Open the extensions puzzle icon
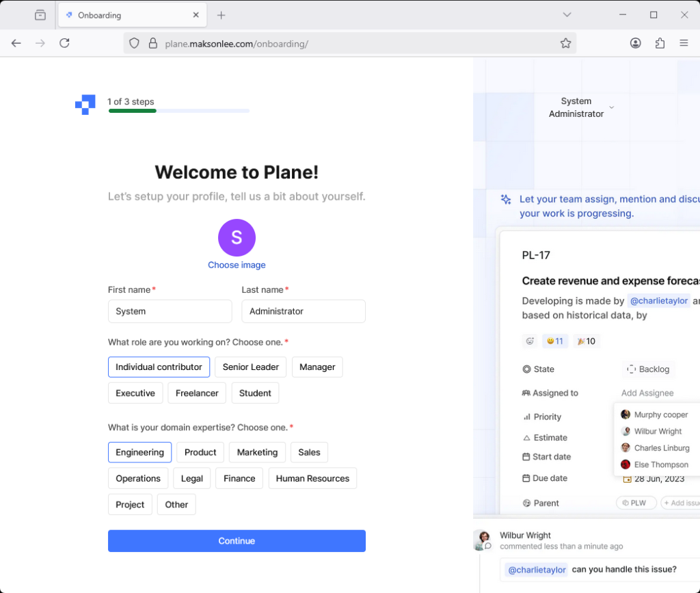The height and width of the screenshot is (593, 700). pos(660,43)
